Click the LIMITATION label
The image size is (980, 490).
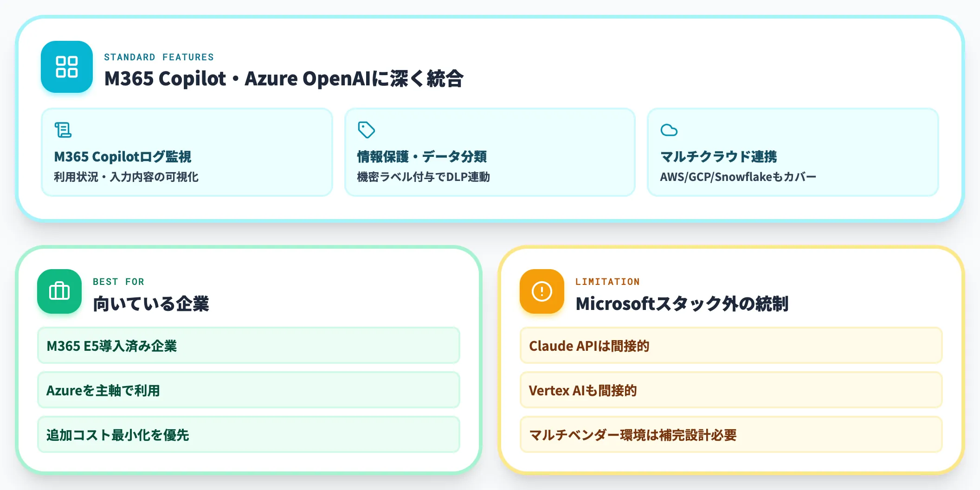607,282
